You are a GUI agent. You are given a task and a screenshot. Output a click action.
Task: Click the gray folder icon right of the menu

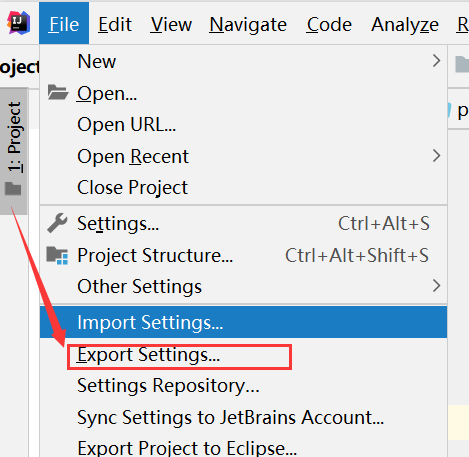(462, 64)
